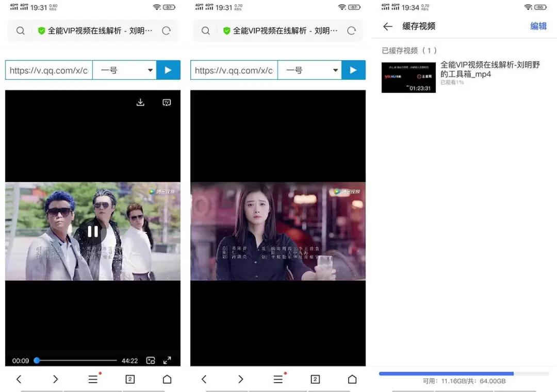This screenshot has height=392, width=557.
Task: Tap the home icon in bottom navigation
Action: tap(167, 379)
